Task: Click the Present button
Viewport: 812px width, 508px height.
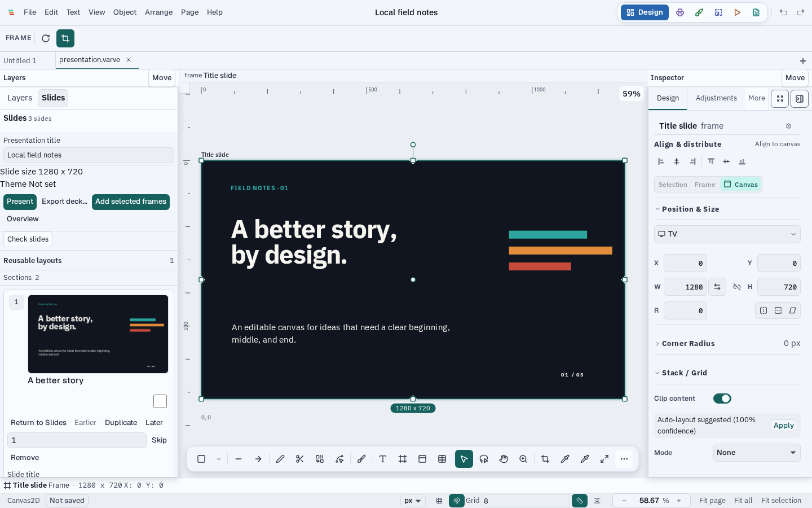Action: click(x=20, y=202)
